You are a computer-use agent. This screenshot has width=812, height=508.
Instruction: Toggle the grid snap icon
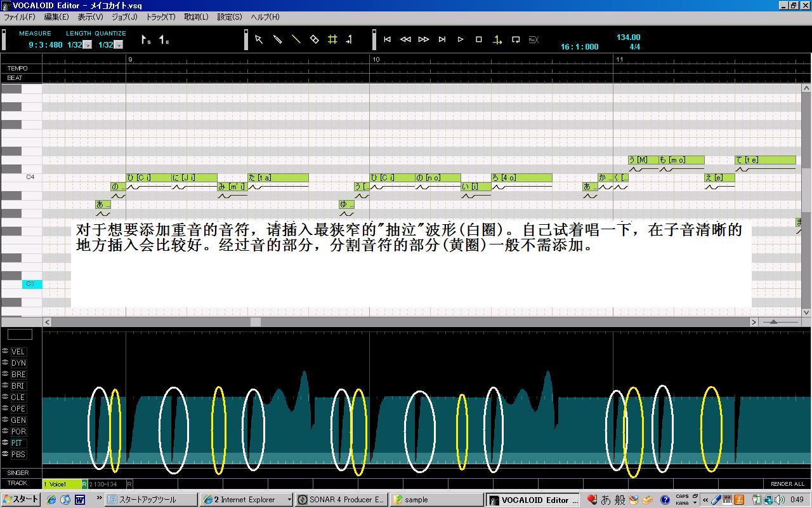332,39
